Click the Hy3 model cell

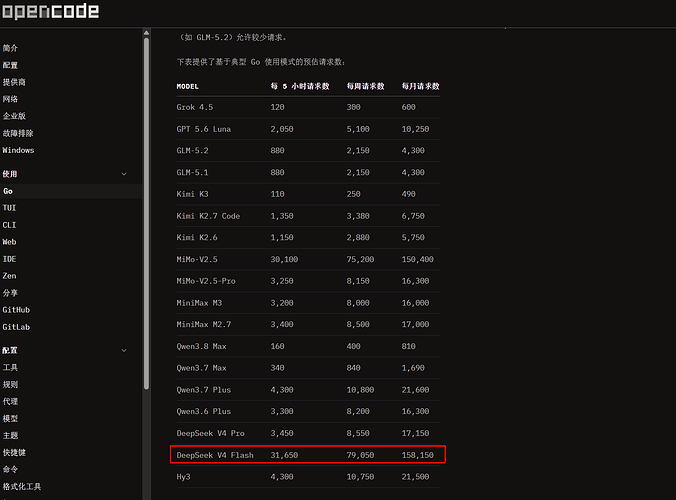(183, 477)
